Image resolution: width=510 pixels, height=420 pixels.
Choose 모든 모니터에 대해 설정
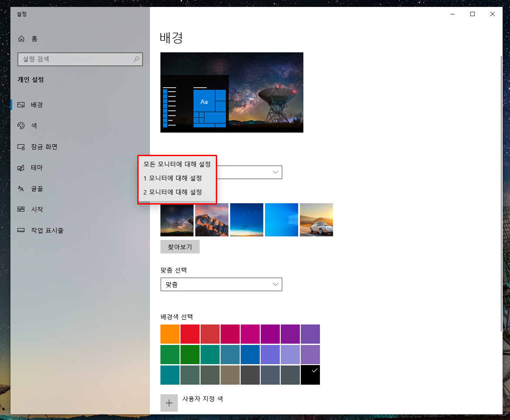coord(177,164)
